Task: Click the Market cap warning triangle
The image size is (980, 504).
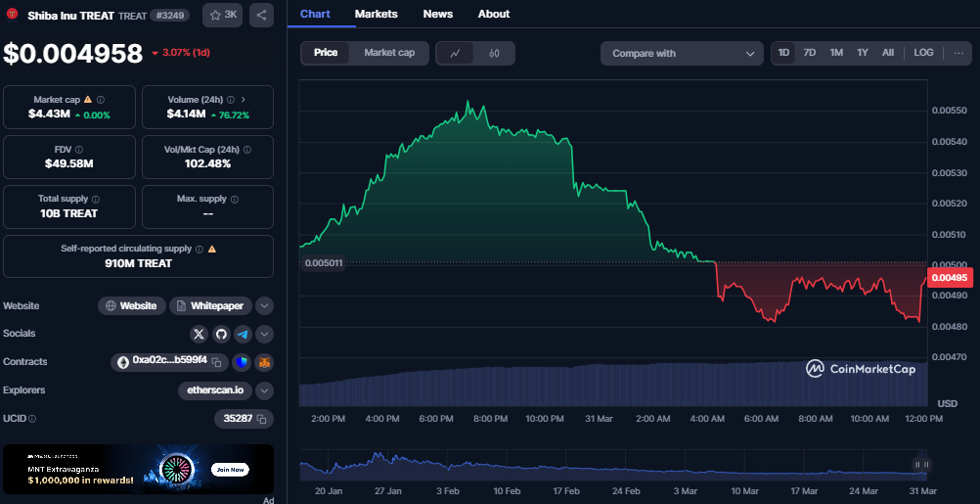Action: pyautogui.click(x=87, y=100)
